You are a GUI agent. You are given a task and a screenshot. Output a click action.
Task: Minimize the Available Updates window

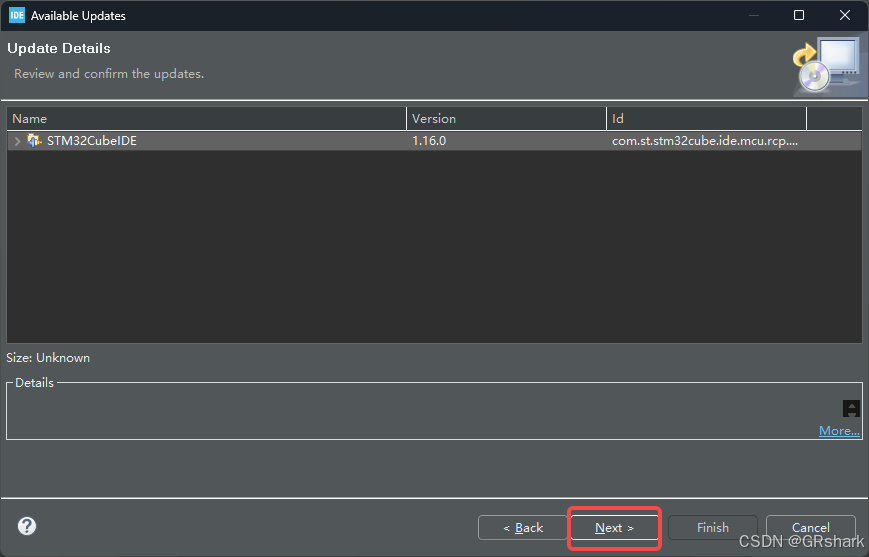coord(754,15)
